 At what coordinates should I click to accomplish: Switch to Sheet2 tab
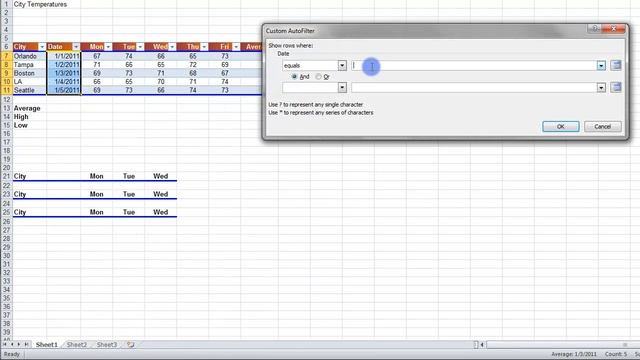tap(77, 344)
